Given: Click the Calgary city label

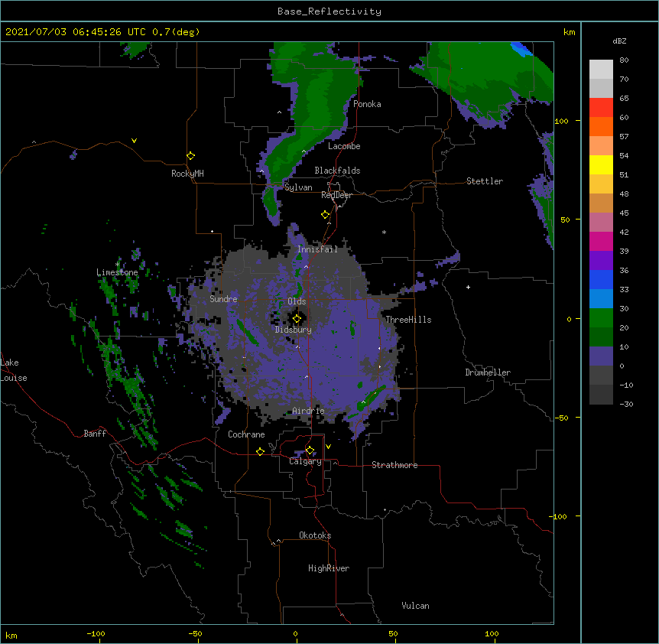Looking at the screenshot, I should pyautogui.click(x=306, y=461).
